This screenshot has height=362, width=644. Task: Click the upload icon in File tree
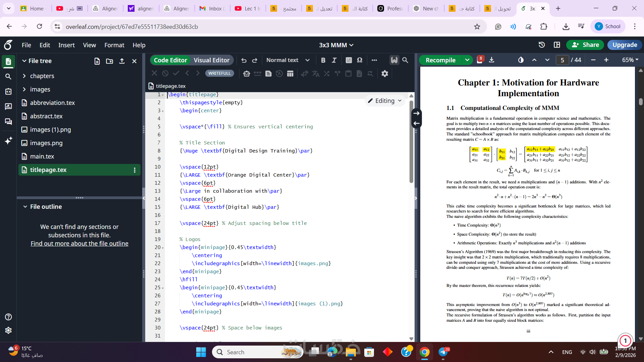point(122,61)
